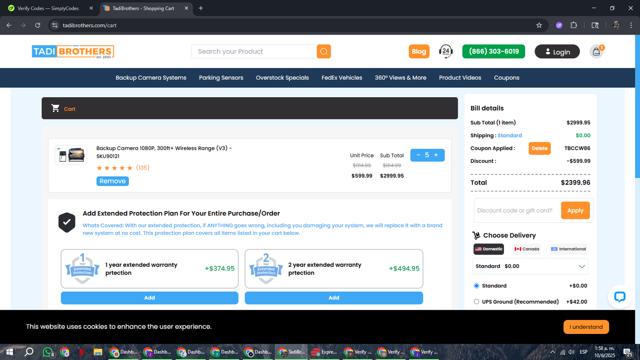Open Backup Camera Systems menu
Viewport: 640px width, 360px height.
151,78
